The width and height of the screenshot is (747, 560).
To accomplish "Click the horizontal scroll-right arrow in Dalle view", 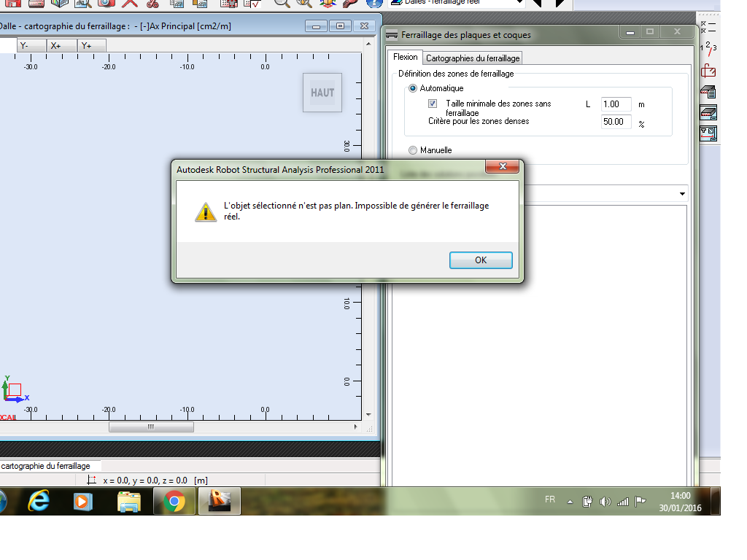I will point(355,427).
